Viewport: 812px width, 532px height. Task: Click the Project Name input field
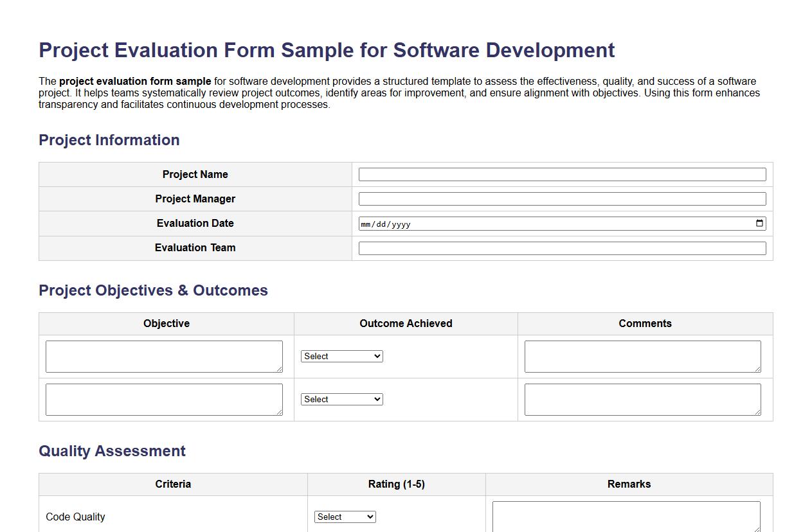(562, 173)
